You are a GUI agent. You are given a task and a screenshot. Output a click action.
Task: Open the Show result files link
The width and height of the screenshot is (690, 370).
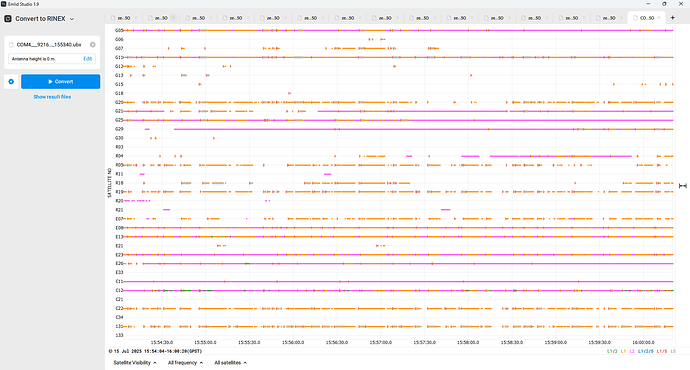click(x=52, y=97)
